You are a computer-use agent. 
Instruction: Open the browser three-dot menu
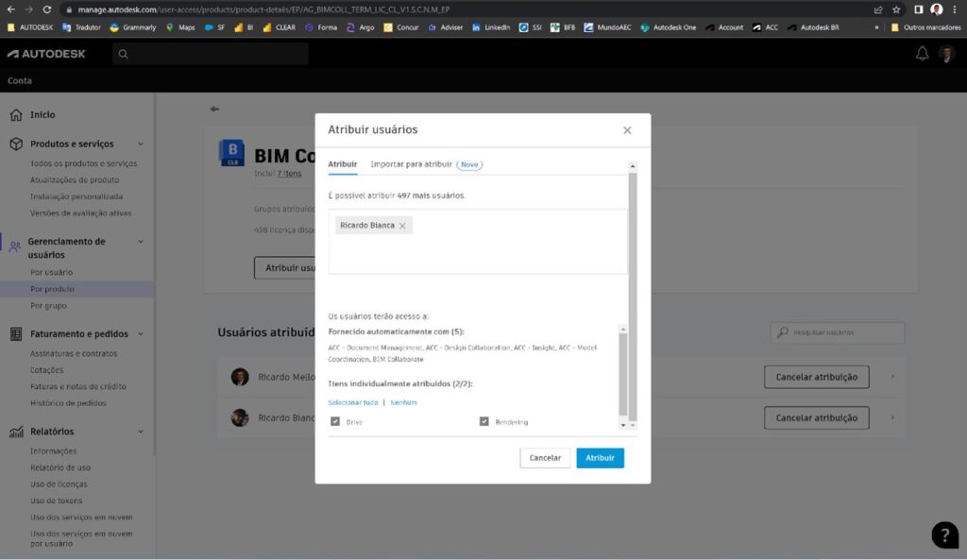[954, 9]
